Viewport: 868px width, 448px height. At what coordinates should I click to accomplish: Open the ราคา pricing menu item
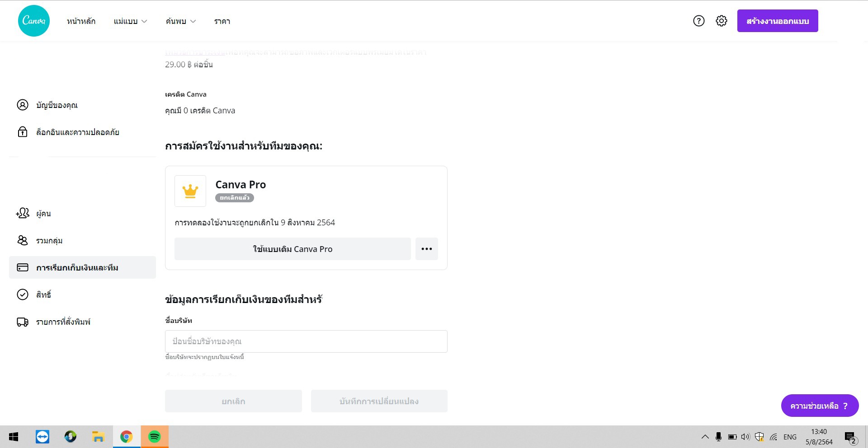point(222,21)
